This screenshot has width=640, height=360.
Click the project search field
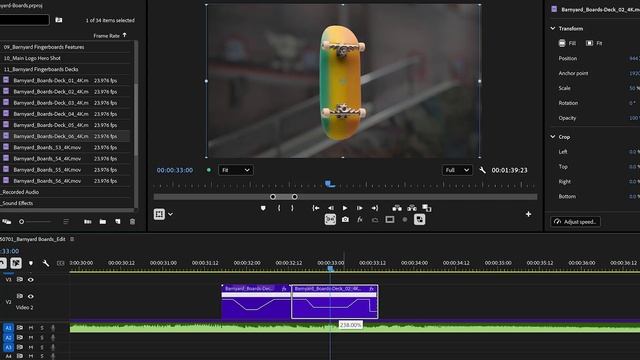(24, 20)
